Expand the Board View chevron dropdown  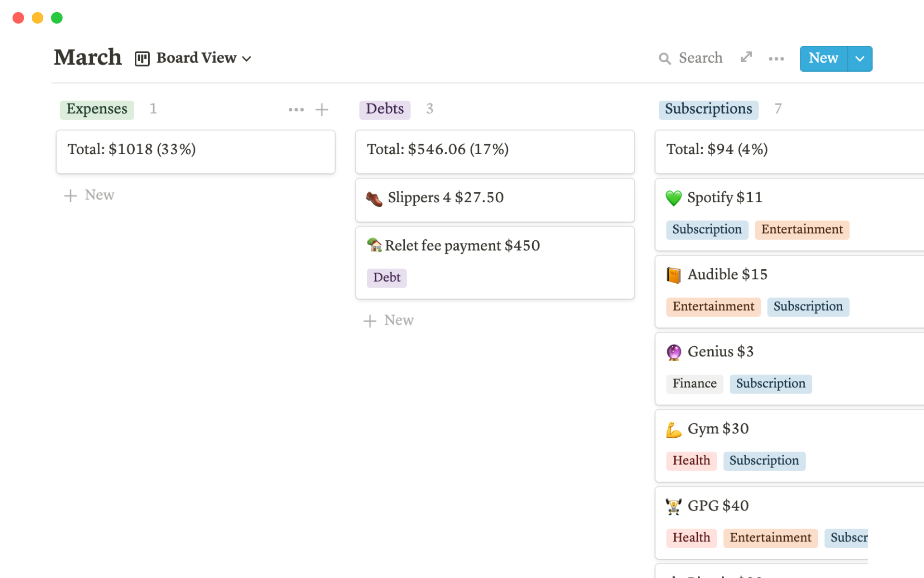pos(247,59)
